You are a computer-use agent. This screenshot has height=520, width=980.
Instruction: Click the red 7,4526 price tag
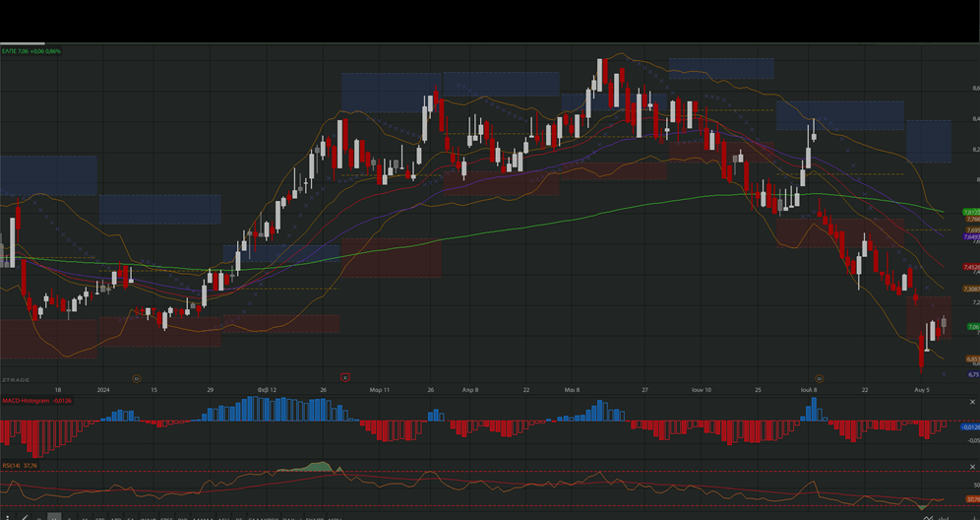[x=971, y=267]
